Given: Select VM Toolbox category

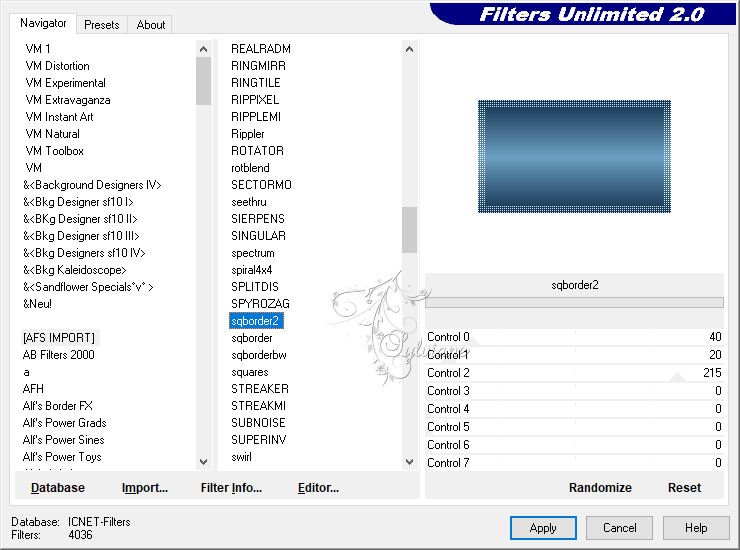Looking at the screenshot, I should coord(55,151).
